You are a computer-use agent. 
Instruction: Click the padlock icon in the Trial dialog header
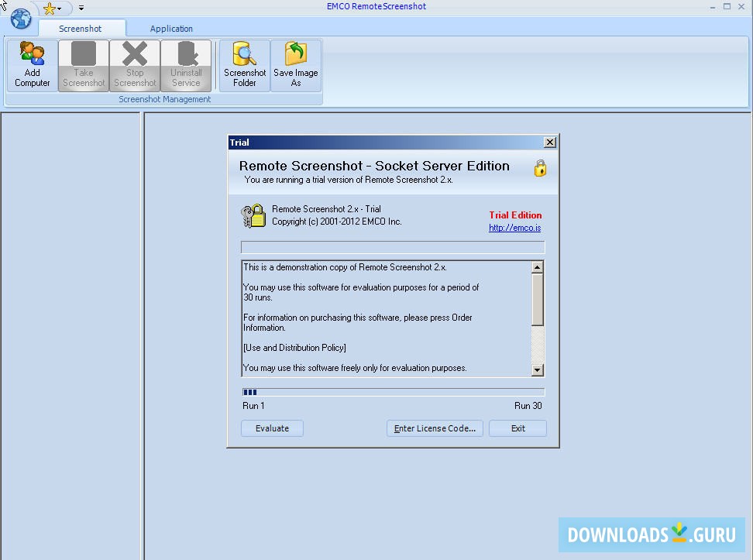point(540,167)
